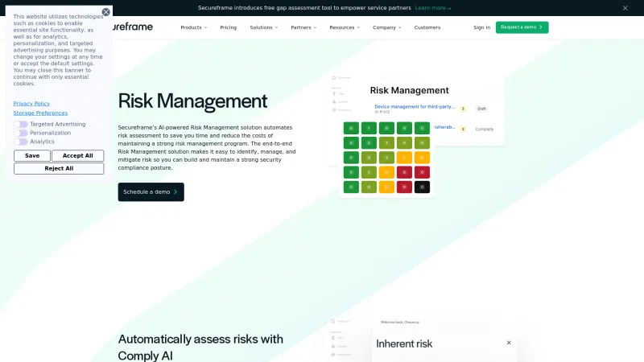The width and height of the screenshot is (644, 362).
Task: Dismiss the top announcement bar
Action: click(x=625, y=8)
